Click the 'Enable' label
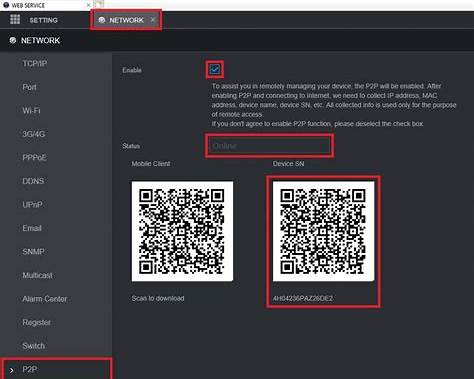The image size is (474, 379). (132, 70)
